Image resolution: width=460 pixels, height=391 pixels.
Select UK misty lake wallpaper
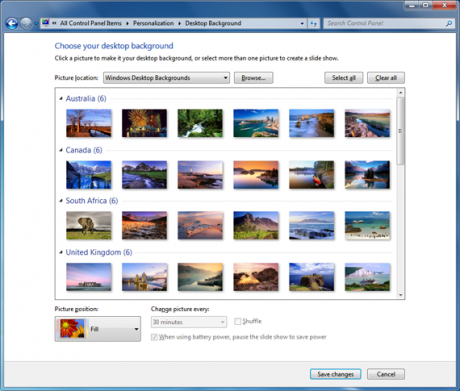[200, 277]
